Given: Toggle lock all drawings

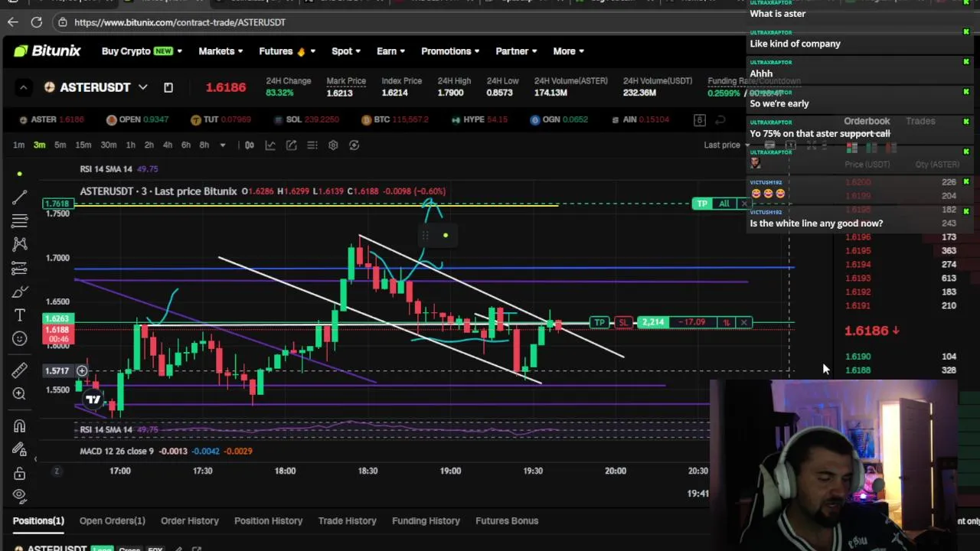Looking at the screenshot, I should click(20, 473).
